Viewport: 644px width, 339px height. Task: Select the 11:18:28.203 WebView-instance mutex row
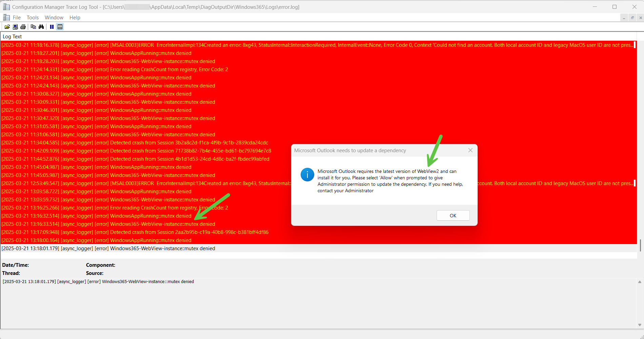[319, 61]
